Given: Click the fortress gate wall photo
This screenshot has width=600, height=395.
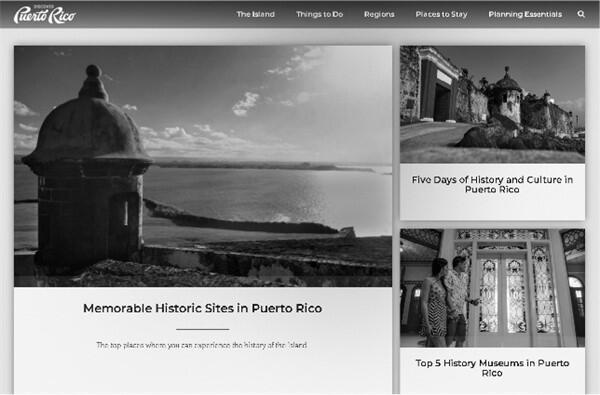Looking at the screenshot, I should tap(492, 104).
